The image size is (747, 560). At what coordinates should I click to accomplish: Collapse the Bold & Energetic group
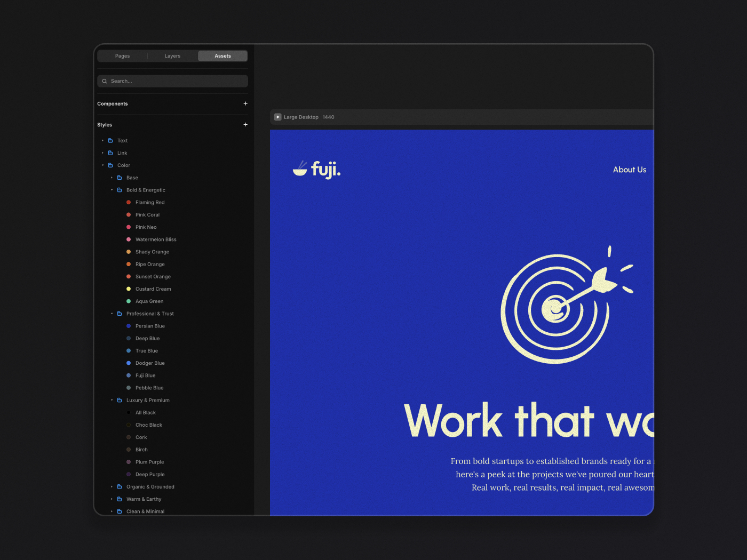tap(112, 190)
